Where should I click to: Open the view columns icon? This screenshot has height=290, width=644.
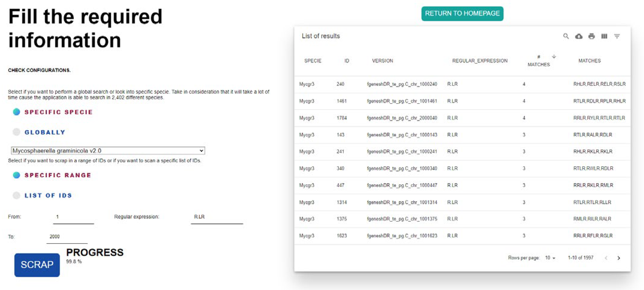coord(604,36)
